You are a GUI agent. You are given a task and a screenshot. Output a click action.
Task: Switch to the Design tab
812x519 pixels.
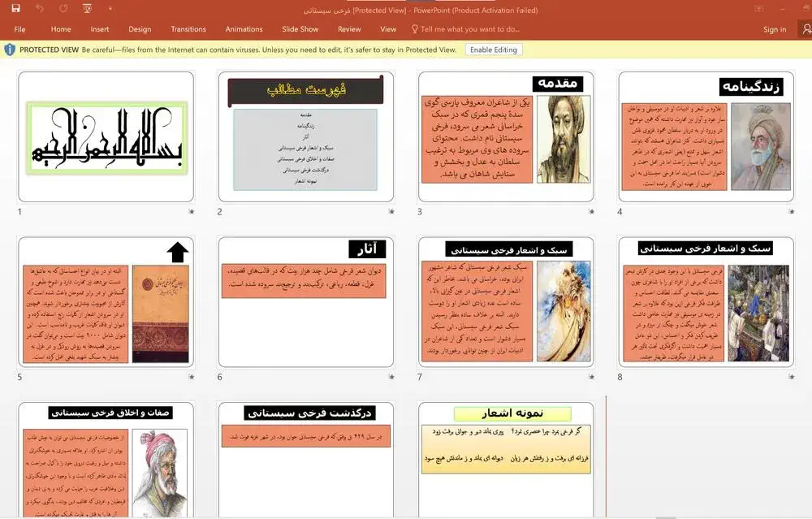(139, 28)
